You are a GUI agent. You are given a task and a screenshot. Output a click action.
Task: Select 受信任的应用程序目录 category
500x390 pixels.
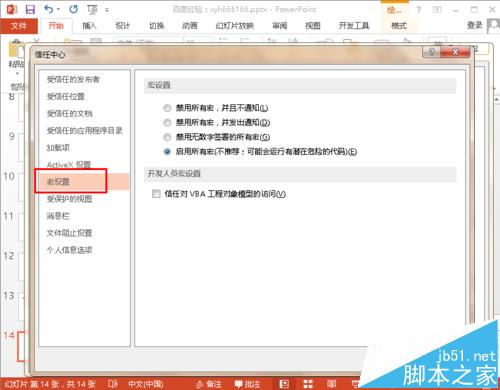84,130
